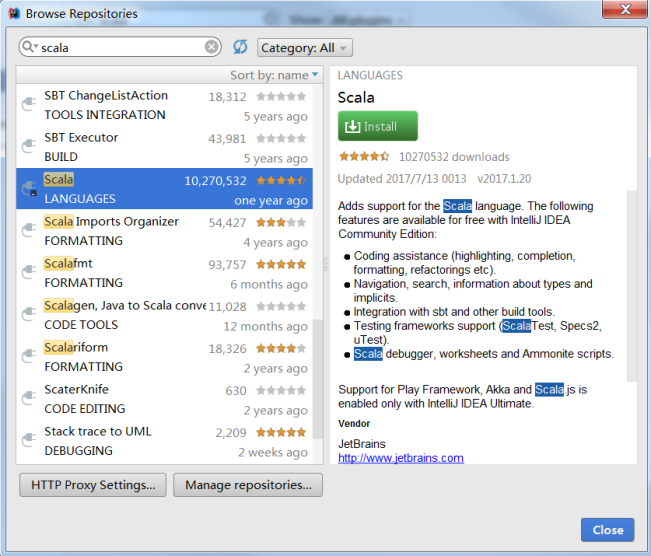This screenshot has height=556, width=651.
Task: Click the IntelliJ icon in the title bar
Action: pyautogui.click(x=14, y=13)
